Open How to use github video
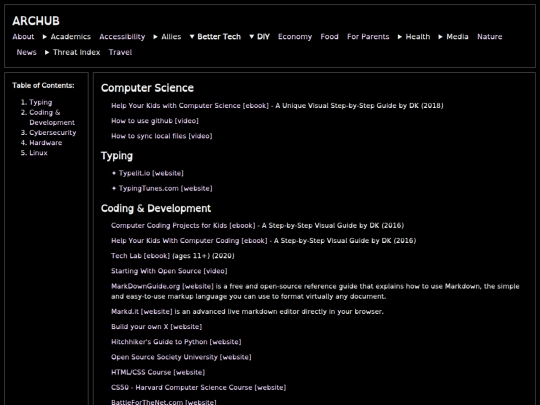This screenshot has width=540, height=405. pyautogui.click(x=155, y=121)
